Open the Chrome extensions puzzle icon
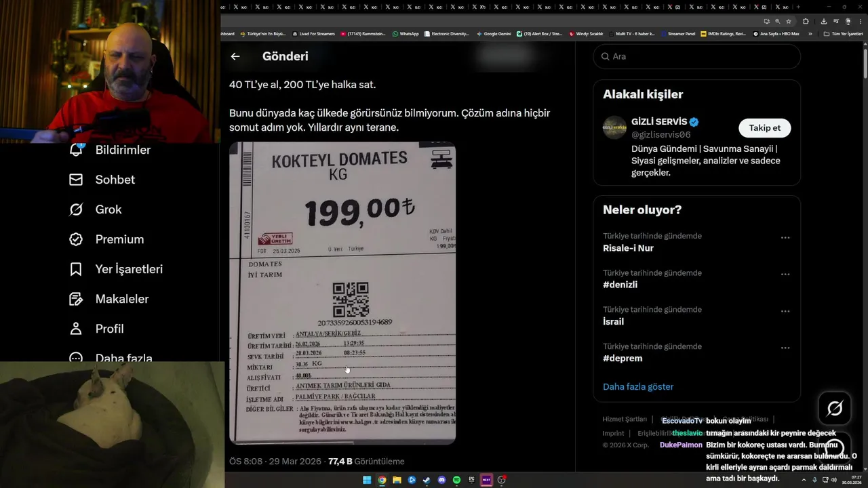The width and height of the screenshot is (868, 488). click(x=806, y=21)
